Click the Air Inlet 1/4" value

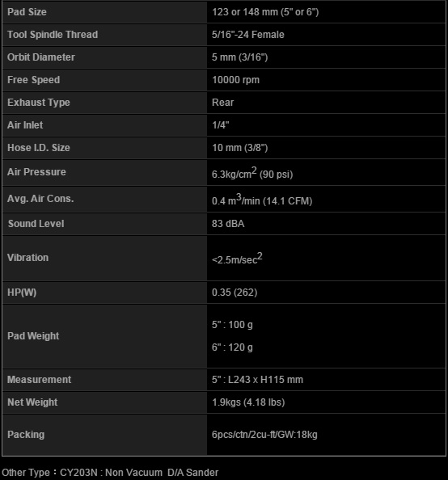(x=220, y=125)
